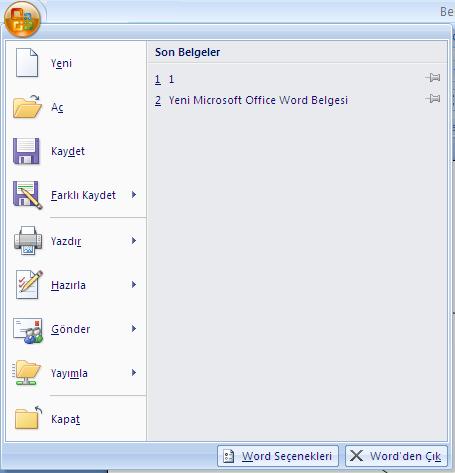Choose Aç menu entry
Image resolution: width=455 pixels, height=473 pixels.
(76, 107)
